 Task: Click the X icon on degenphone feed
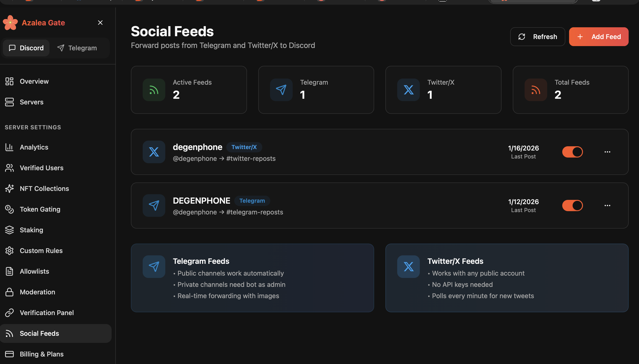[154, 152]
